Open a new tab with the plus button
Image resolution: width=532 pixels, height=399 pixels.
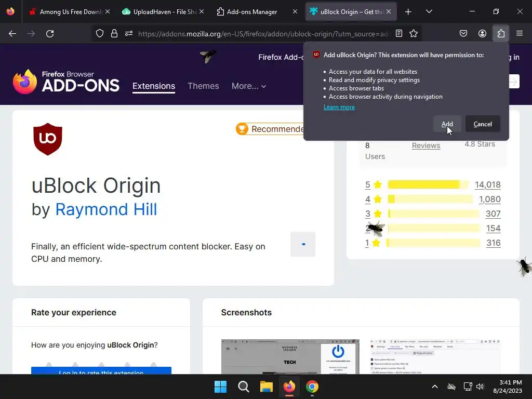pyautogui.click(x=408, y=12)
